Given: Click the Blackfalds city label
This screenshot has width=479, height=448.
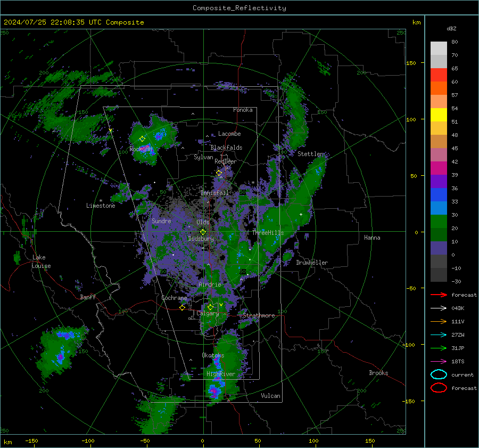Looking at the screenshot, I should tap(226, 148).
